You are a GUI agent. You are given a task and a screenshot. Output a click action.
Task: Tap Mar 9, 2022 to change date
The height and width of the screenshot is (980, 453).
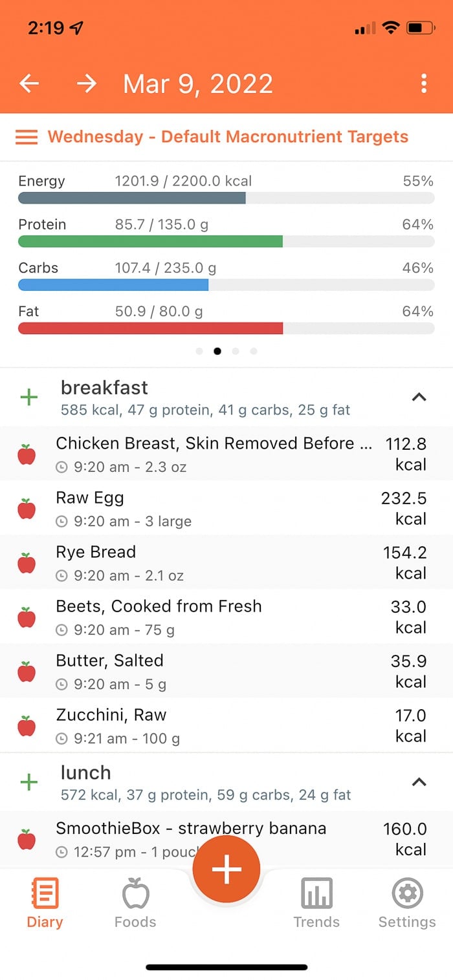[197, 83]
